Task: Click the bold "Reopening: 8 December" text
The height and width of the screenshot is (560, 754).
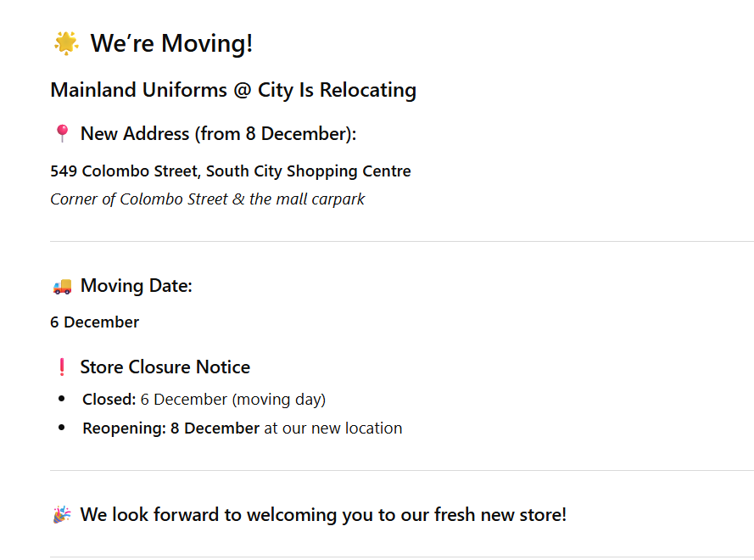Action: pyautogui.click(x=170, y=428)
